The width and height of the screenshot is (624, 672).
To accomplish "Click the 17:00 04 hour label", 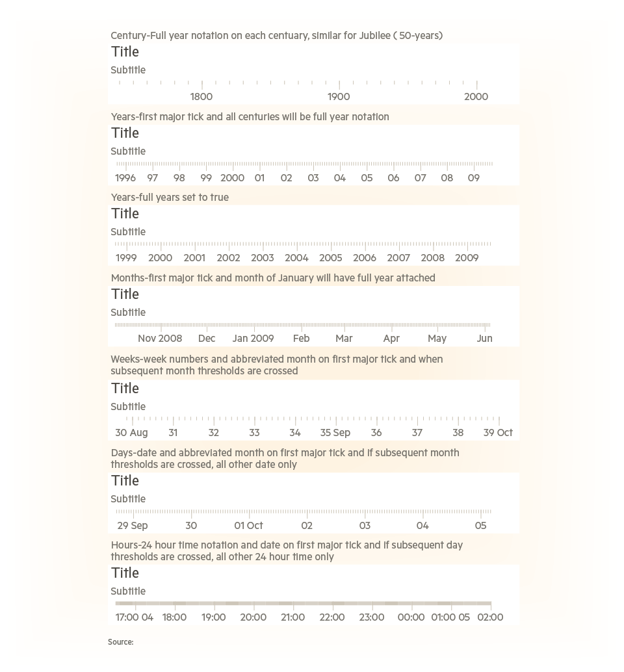I will (135, 617).
